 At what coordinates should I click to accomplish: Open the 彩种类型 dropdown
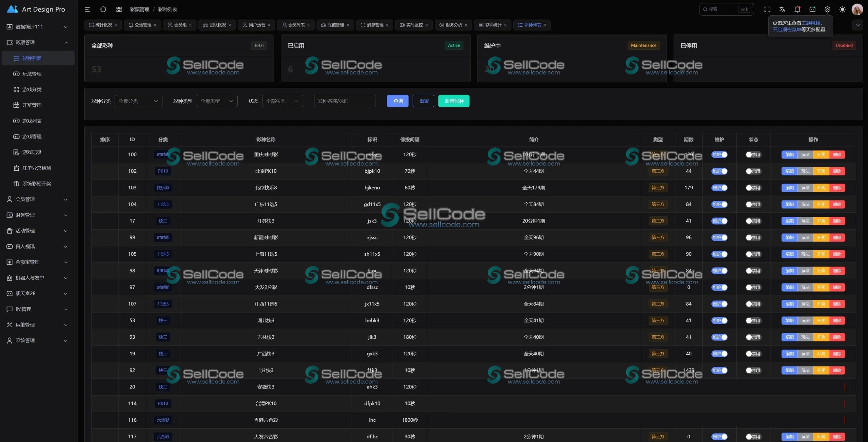(x=217, y=101)
